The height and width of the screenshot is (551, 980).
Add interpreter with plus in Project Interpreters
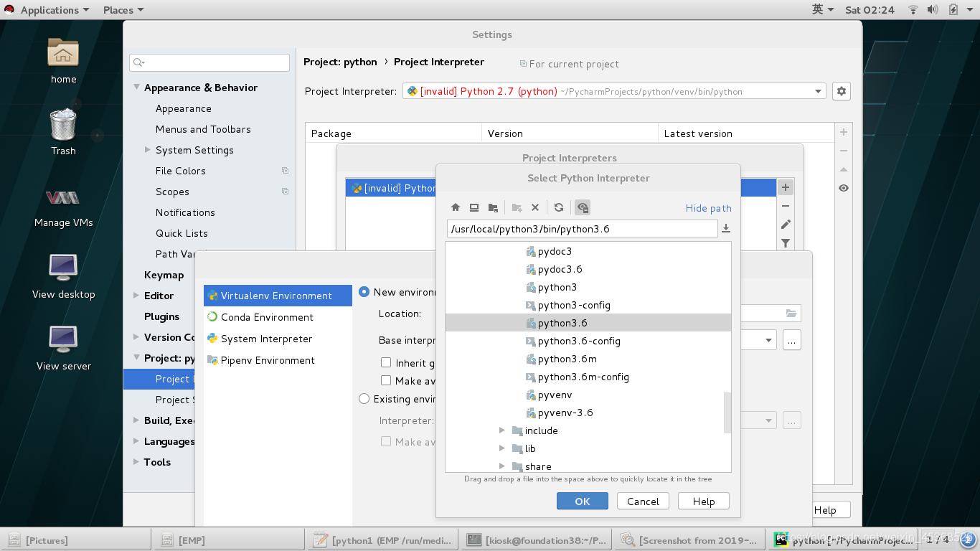point(786,187)
